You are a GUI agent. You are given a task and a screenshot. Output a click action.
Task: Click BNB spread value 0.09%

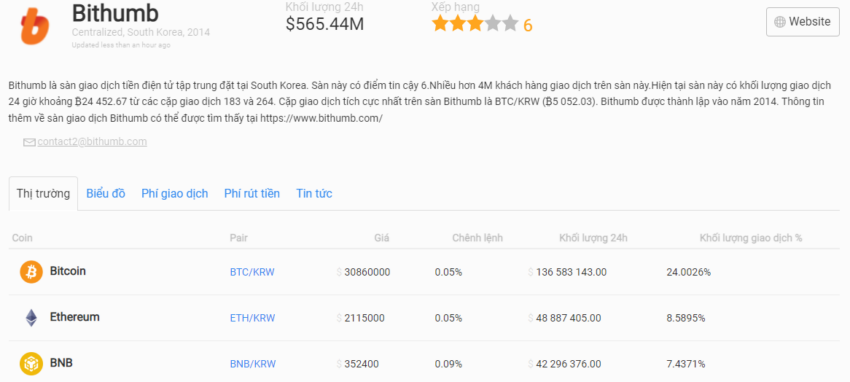(x=448, y=364)
